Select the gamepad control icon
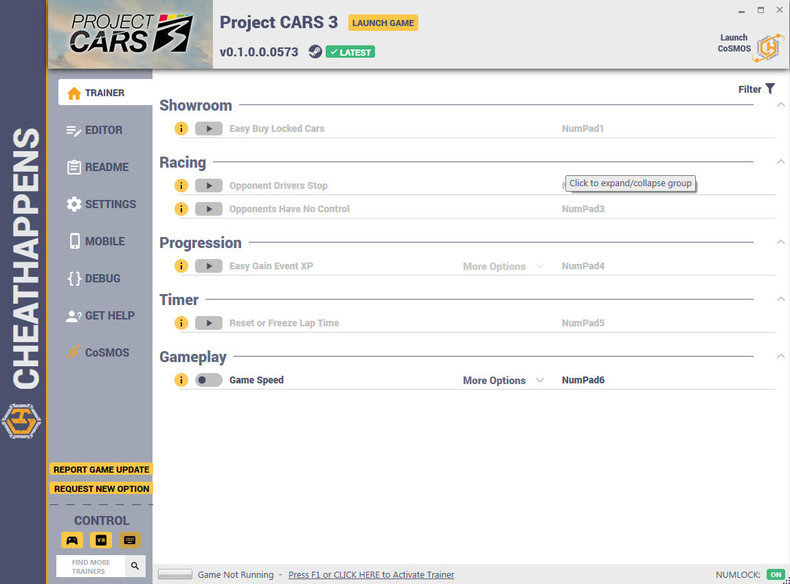 pos(72,540)
